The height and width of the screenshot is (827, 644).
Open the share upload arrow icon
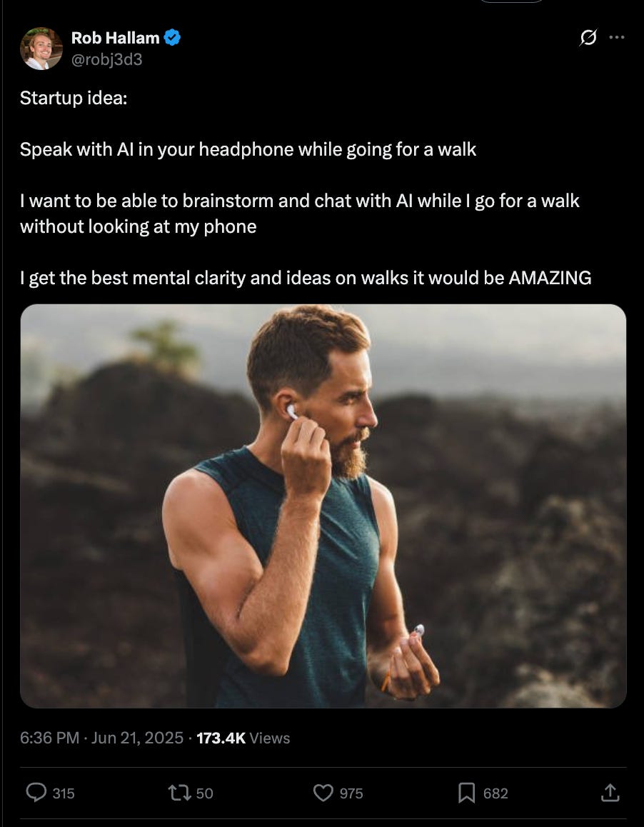point(610,792)
